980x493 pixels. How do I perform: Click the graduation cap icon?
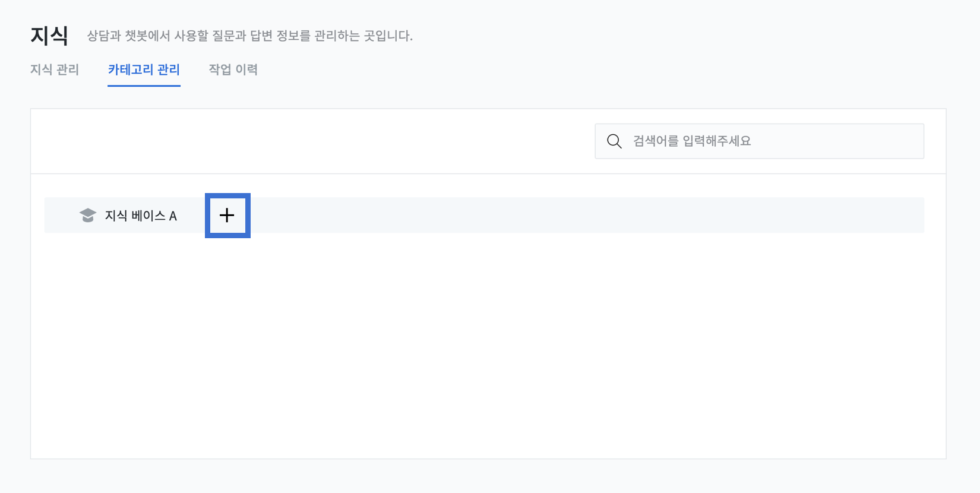[88, 216]
